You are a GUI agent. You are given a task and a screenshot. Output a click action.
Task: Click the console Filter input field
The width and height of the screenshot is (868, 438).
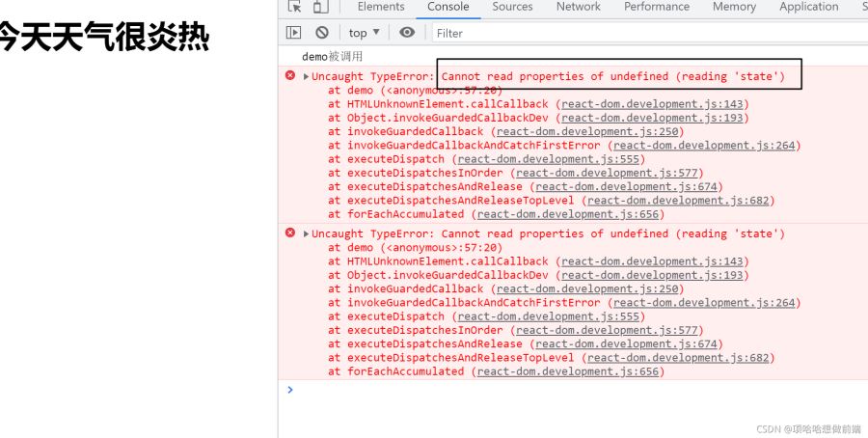tap(579, 33)
